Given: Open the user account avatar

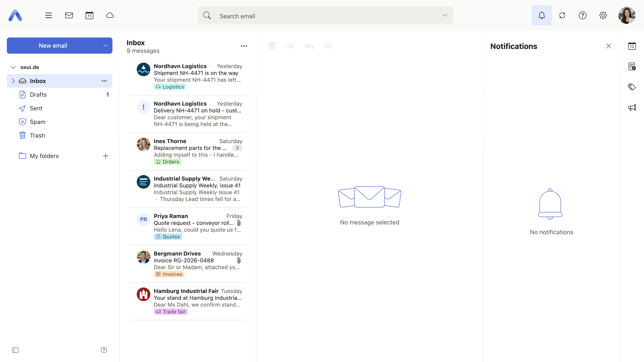Looking at the screenshot, I should coord(627,16).
